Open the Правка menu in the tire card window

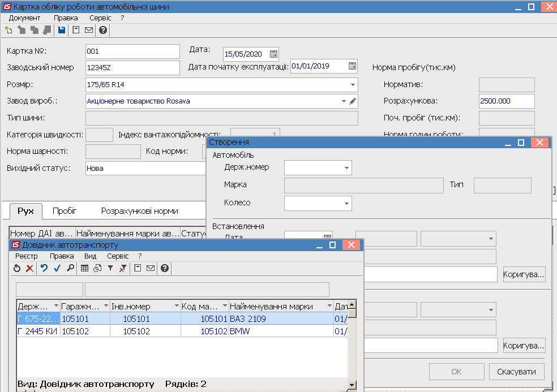[x=66, y=18]
